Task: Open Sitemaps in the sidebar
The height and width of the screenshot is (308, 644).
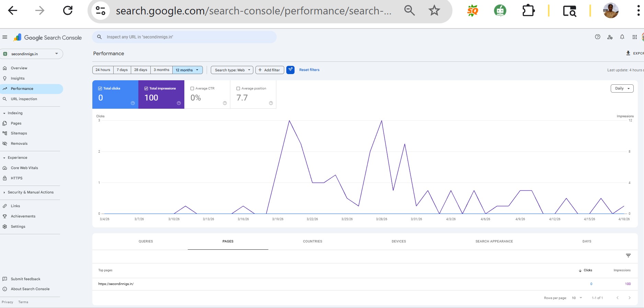Action: point(19,133)
